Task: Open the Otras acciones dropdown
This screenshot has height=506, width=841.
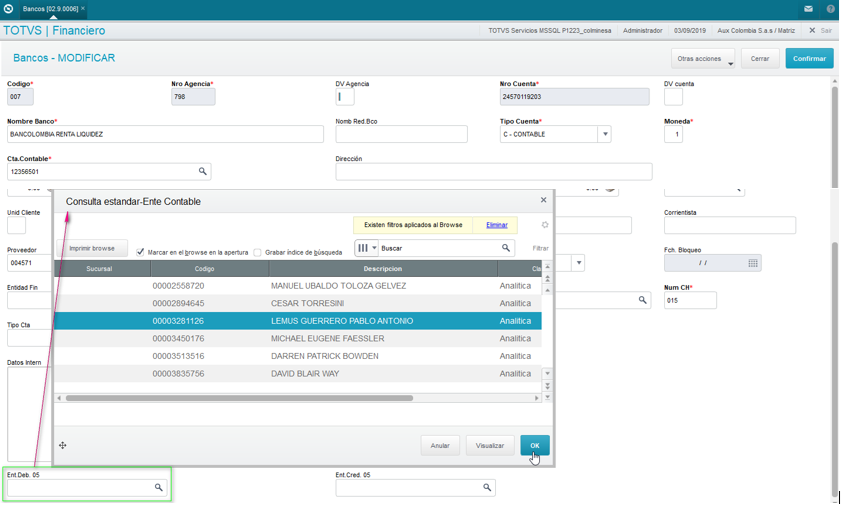Action: pyautogui.click(x=703, y=58)
